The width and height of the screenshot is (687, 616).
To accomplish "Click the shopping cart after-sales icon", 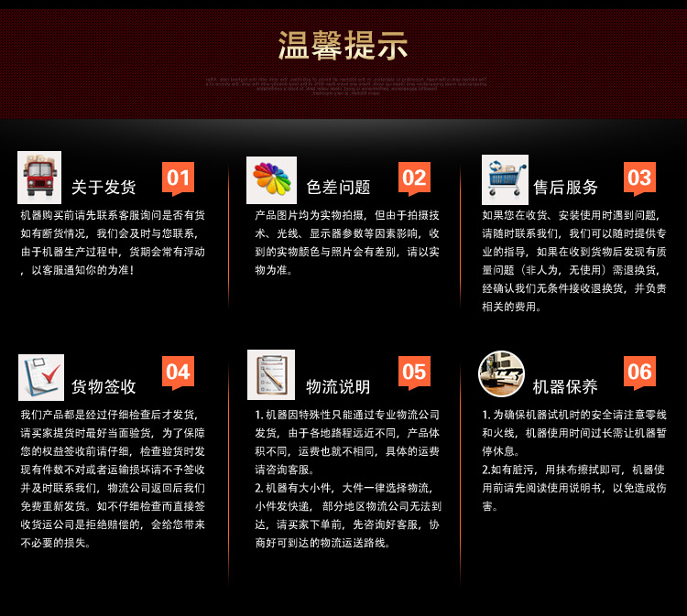I will pos(505,179).
